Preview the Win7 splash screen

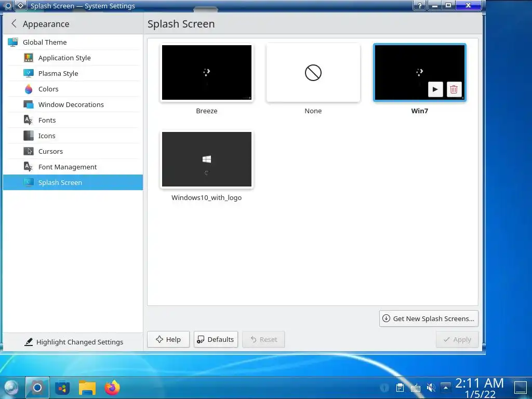coord(435,89)
